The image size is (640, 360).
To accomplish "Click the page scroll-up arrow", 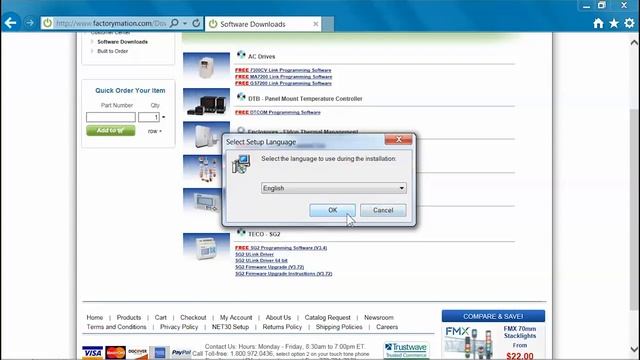I will point(634,42).
